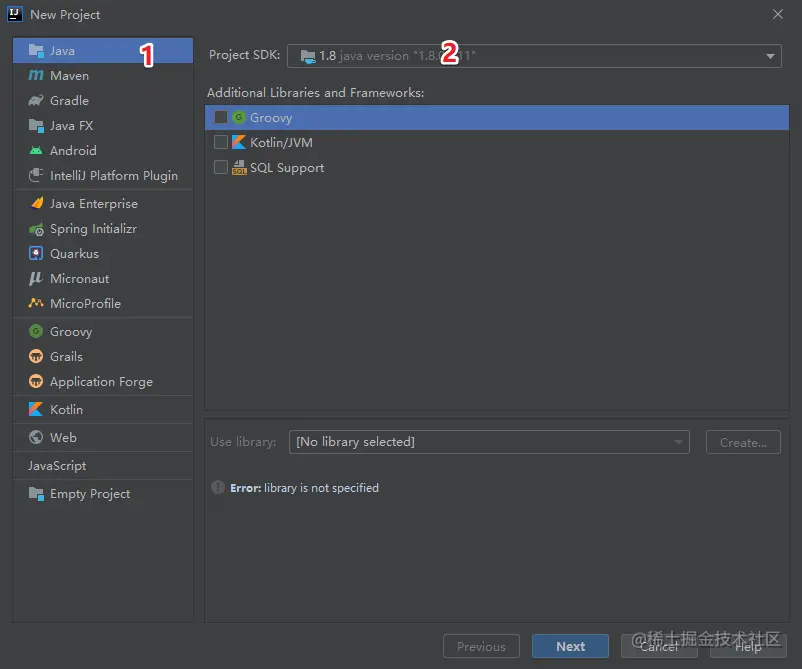Select 'Empty Project' in project list
Image resolution: width=802 pixels, height=669 pixels.
tap(103, 494)
